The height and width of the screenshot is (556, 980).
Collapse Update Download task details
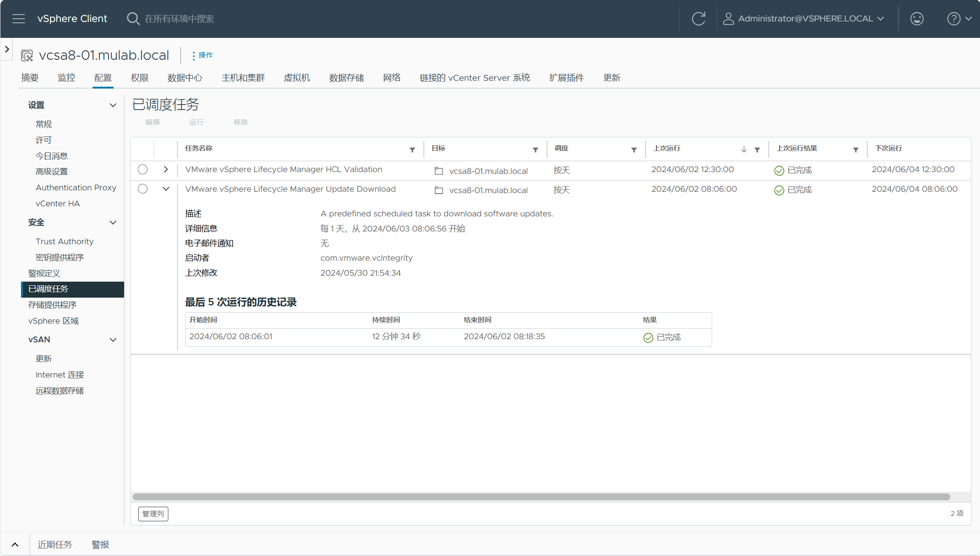tap(166, 189)
